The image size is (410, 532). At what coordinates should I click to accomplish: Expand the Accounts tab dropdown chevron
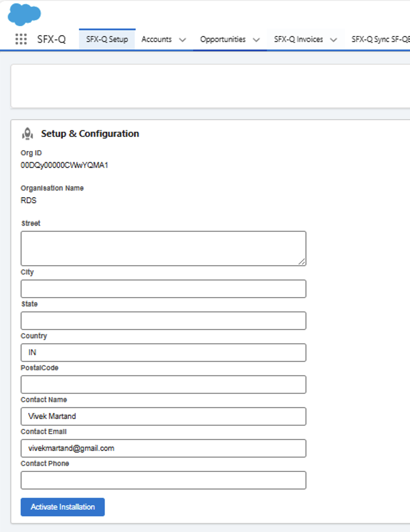(183, 40)
